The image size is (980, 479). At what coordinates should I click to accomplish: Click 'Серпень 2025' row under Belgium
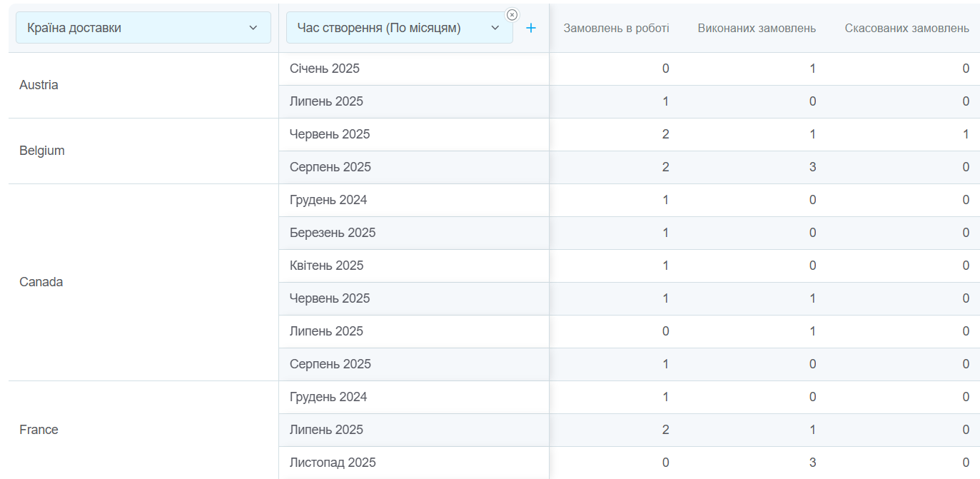click(x=330, y=167)
